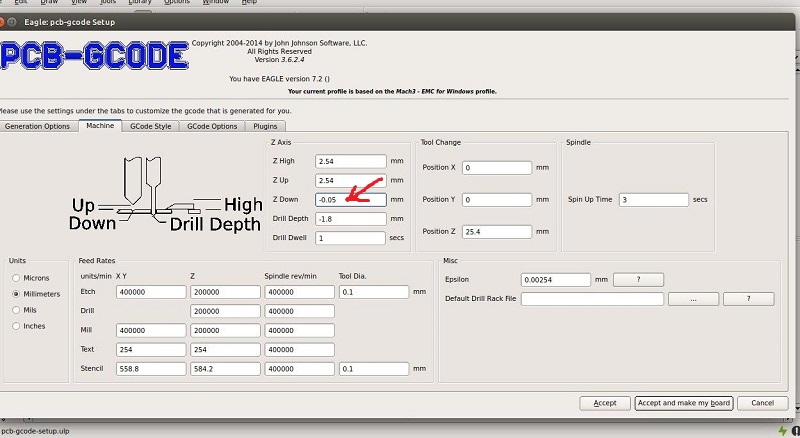
Task: Click the Etch Spindle rev/min field
Action: tap(299, 292)
